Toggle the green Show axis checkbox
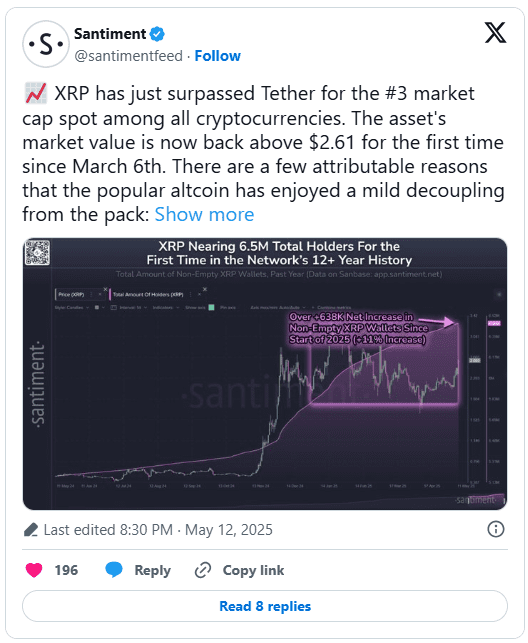Viewport: 528px width, 643px height. point(211,307)
